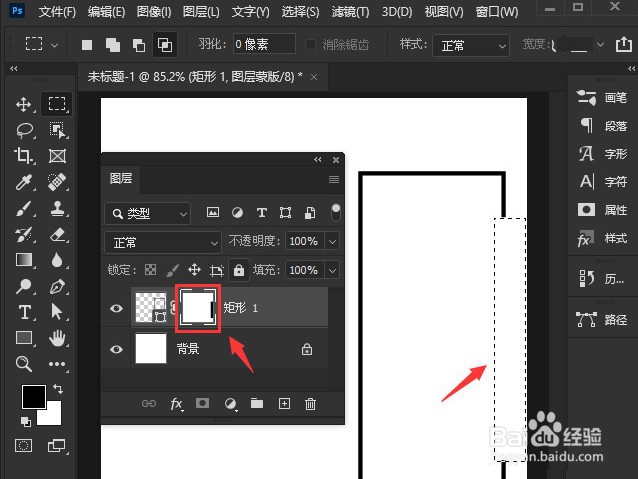Click Add to selection mode button
The height and width of the screenshot is (479, 638).
click(113, 45)
